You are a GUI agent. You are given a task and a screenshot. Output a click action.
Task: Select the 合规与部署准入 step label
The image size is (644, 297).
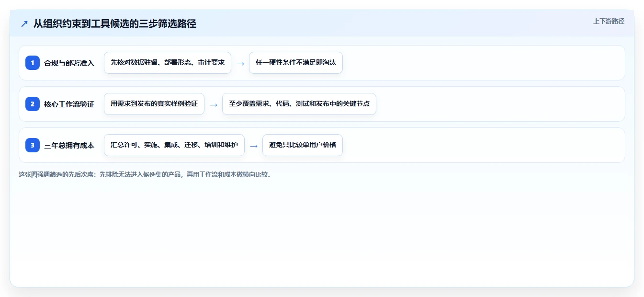click(69, 63)
